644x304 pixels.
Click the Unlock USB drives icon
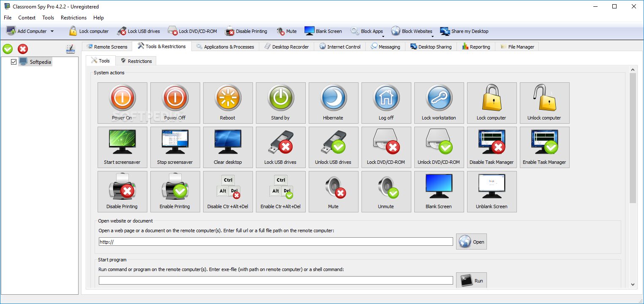(x=333, y=147)
